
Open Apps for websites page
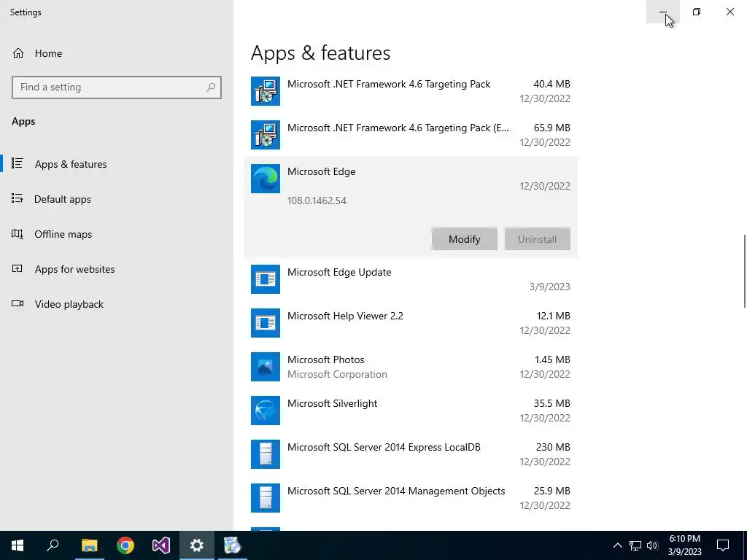coord(117,269)
